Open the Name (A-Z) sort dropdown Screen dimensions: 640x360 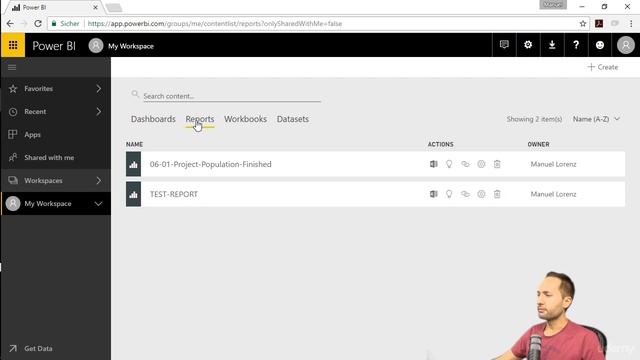click(x=596, y=119)
